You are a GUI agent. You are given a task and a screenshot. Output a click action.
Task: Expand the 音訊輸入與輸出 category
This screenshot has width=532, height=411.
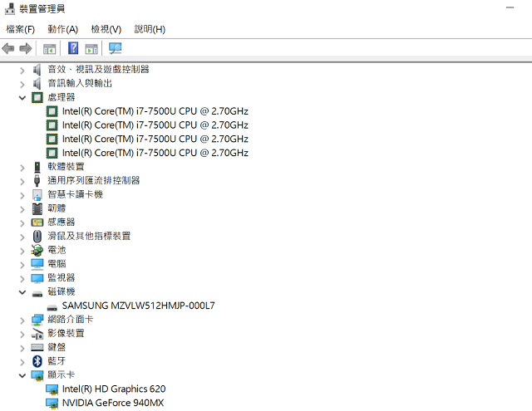[22, 85]
